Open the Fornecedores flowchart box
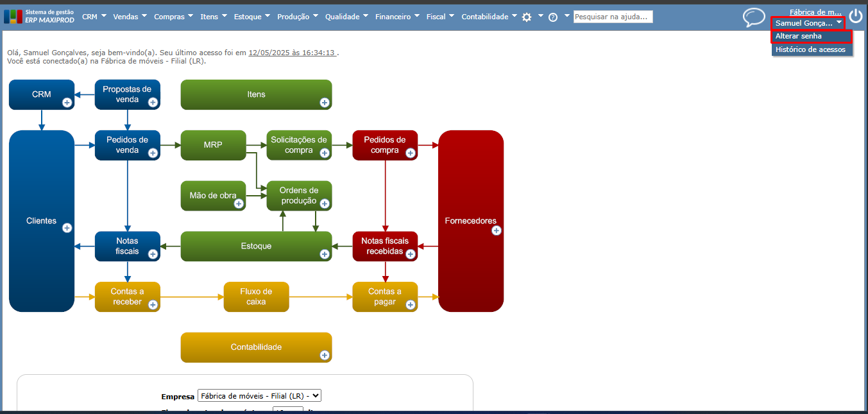Screen dimensions: 868x414 click(470, 221)
